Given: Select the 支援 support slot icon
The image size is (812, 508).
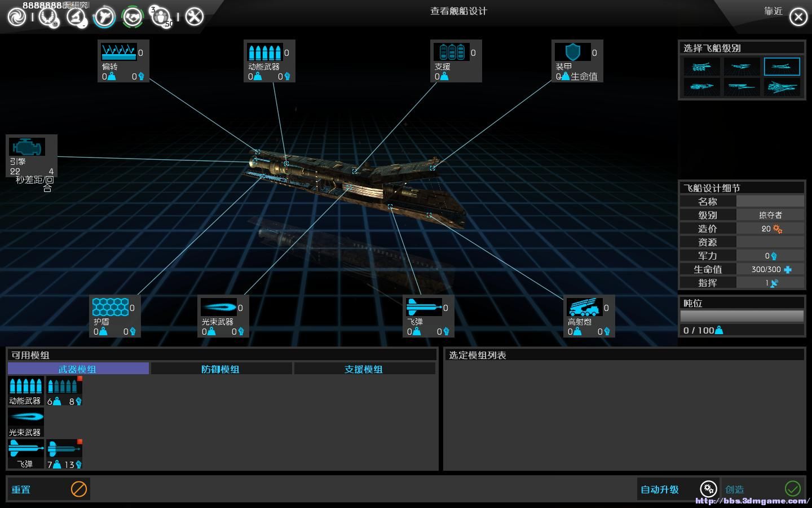Looking at the screenshot, I should click(452, 52).
